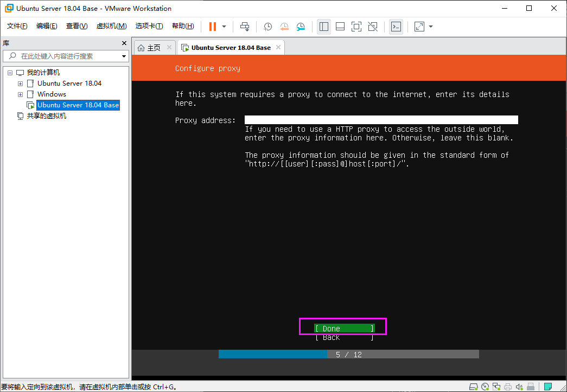Expand the Ubuntu Server 18.04 tree node
The image size is (567, 392).
(20, 83)
